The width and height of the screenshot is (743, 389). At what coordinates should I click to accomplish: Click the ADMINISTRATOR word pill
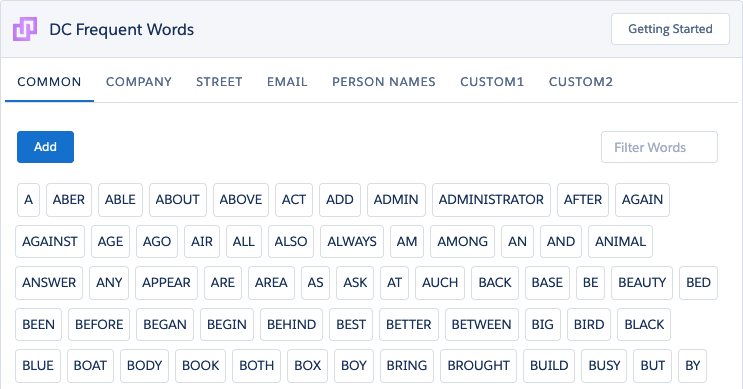tap(491, 200)
